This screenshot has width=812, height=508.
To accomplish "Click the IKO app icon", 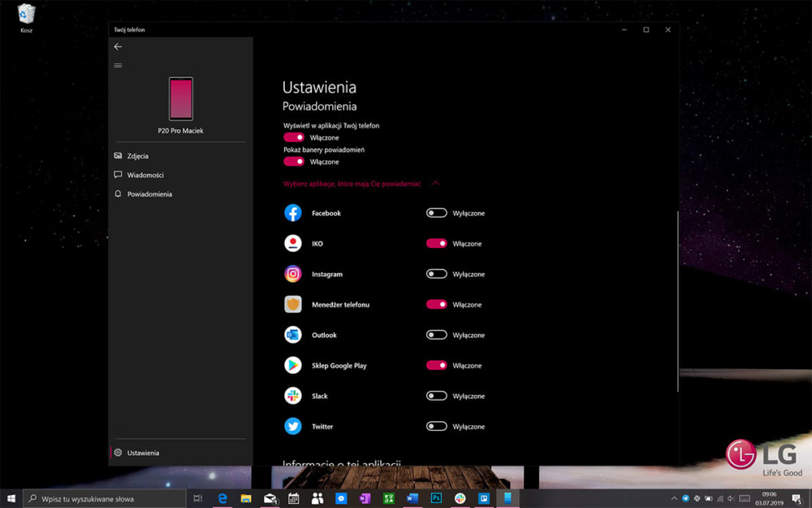I will [292, 243].
